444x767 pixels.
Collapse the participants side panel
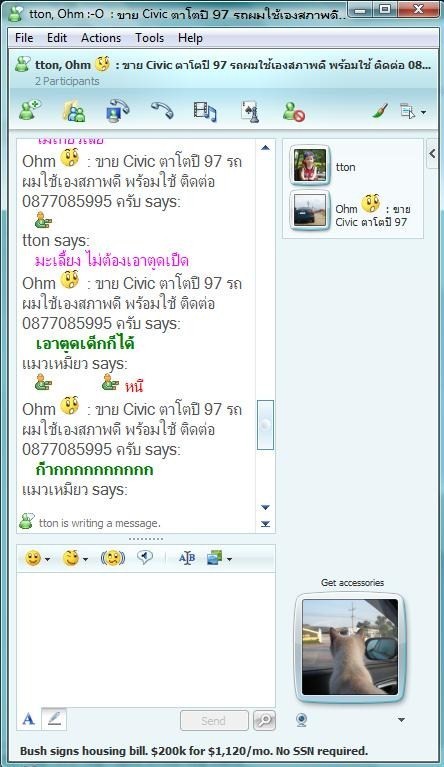click(x=432, y=154)
